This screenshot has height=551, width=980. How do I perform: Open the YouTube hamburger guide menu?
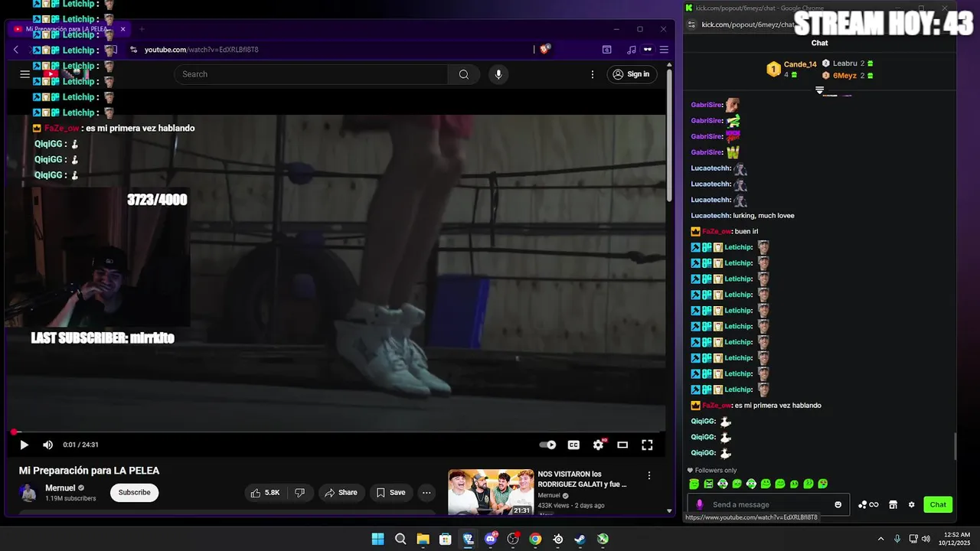[24, 74]
